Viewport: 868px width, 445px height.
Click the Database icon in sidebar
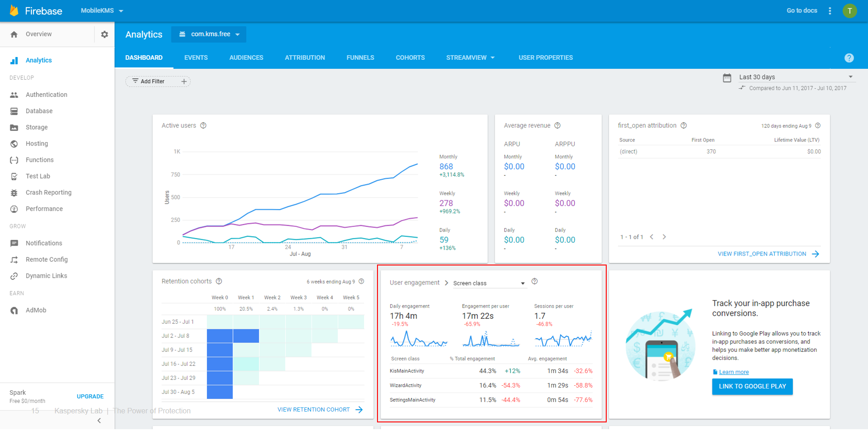14,111
